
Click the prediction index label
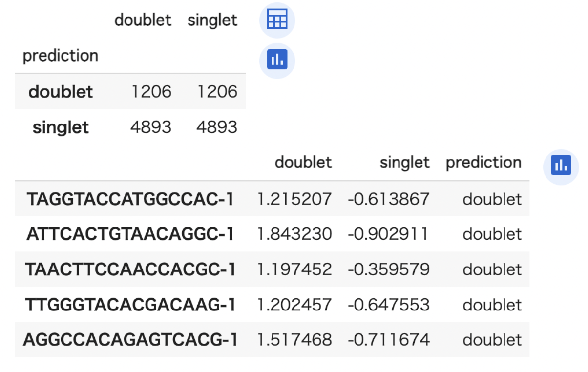(61, 56)
